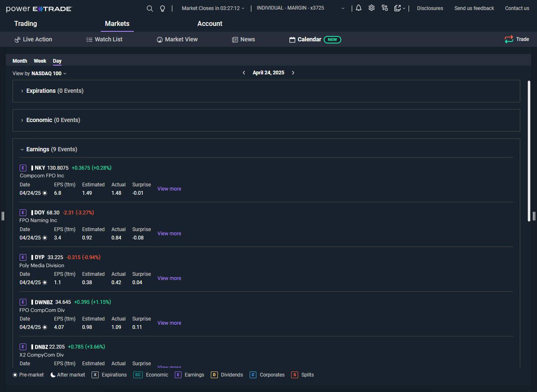Click the pop-out window icon
Screen dimensions: 537x392
click(x=397, y=8)
